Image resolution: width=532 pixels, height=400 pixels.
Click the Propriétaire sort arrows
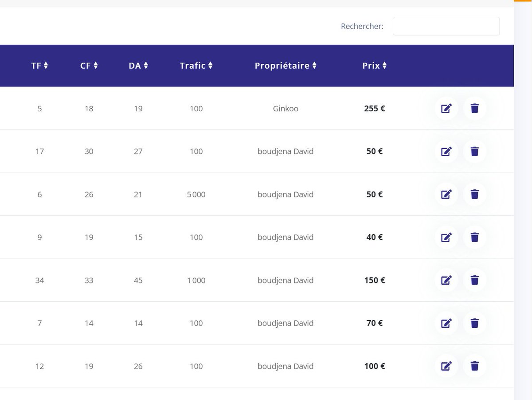tap(314, 65)
